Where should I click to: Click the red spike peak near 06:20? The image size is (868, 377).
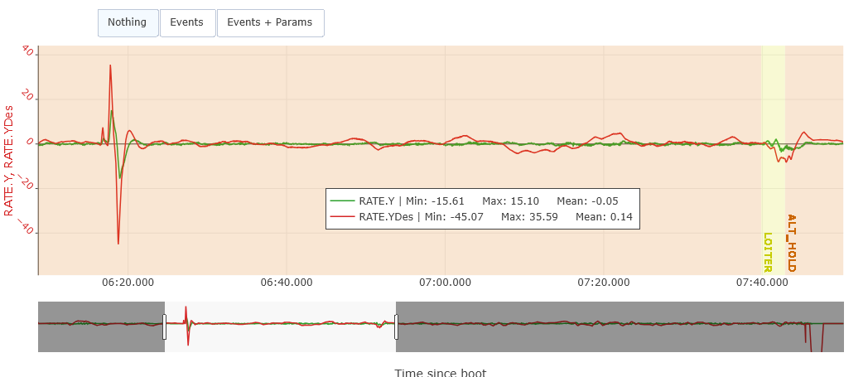point(110,66)
